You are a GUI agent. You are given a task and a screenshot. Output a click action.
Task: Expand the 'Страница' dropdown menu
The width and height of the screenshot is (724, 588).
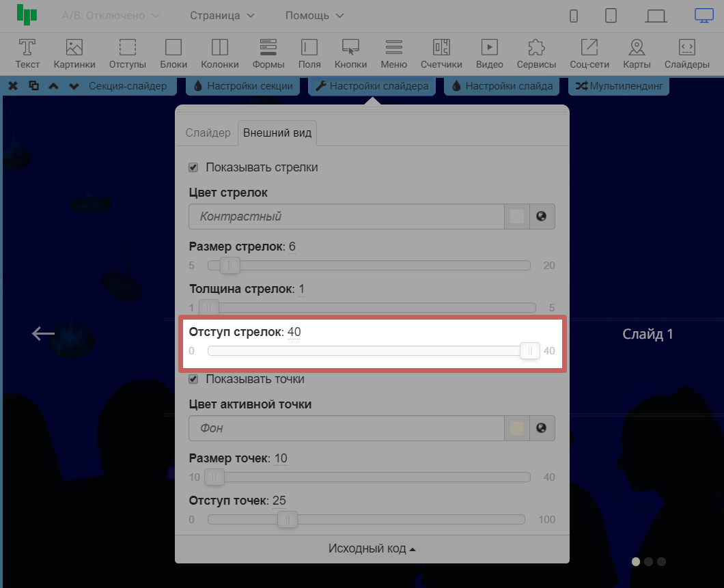click(222, 16)
